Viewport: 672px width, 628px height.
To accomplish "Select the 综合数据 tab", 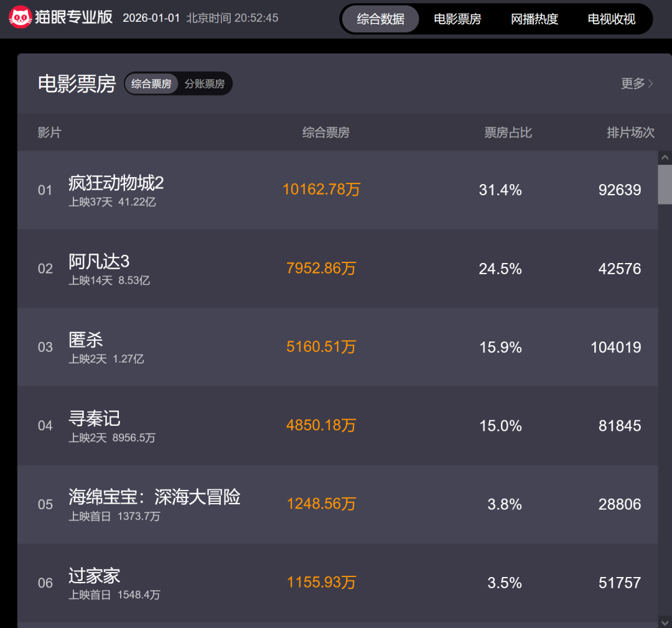I will point(381,19).
